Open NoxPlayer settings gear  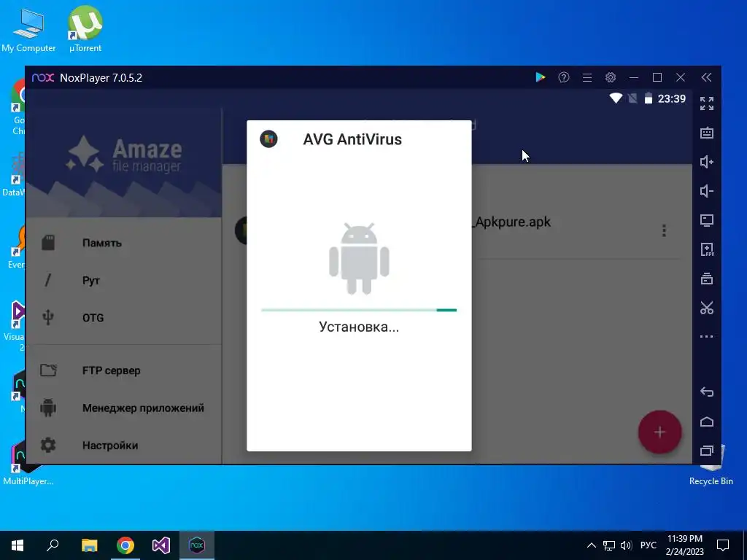coord(611,77)
